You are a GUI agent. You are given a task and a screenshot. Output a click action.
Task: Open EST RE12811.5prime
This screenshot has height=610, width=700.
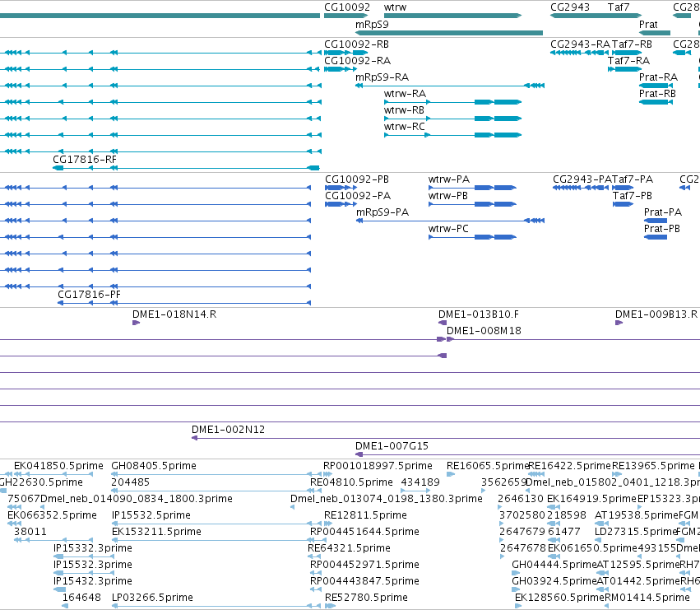point(365,515)
